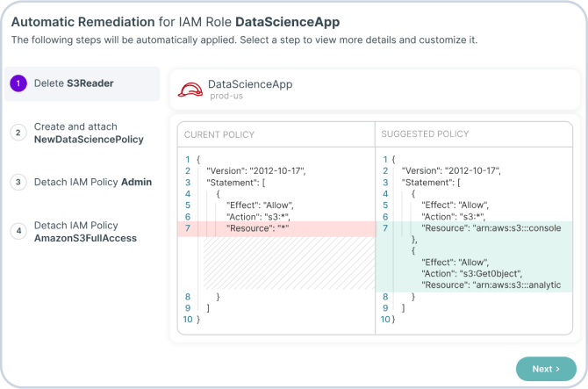Click the step 4 number circle
The width and height of the screenshot is (588, 389).
pyautogui.click(x=18, y=231)
